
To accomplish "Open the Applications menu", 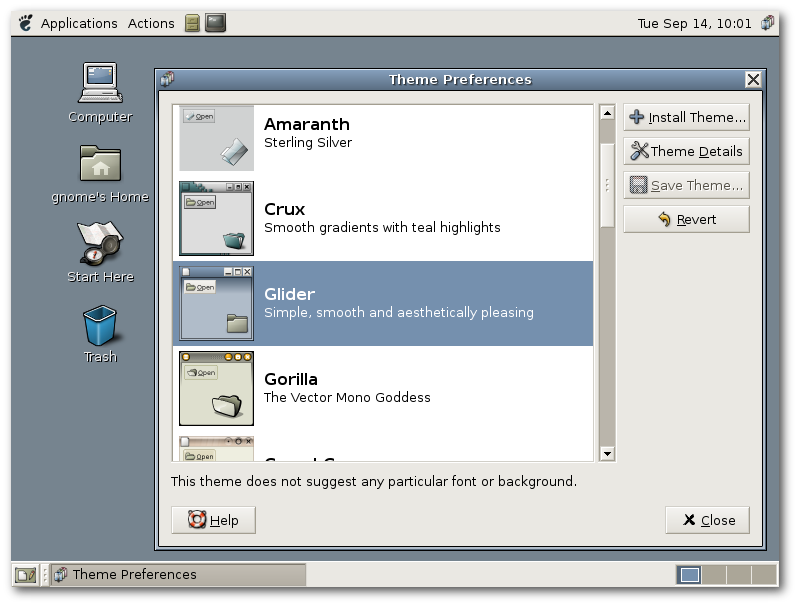I will click(x=79, y=23).
